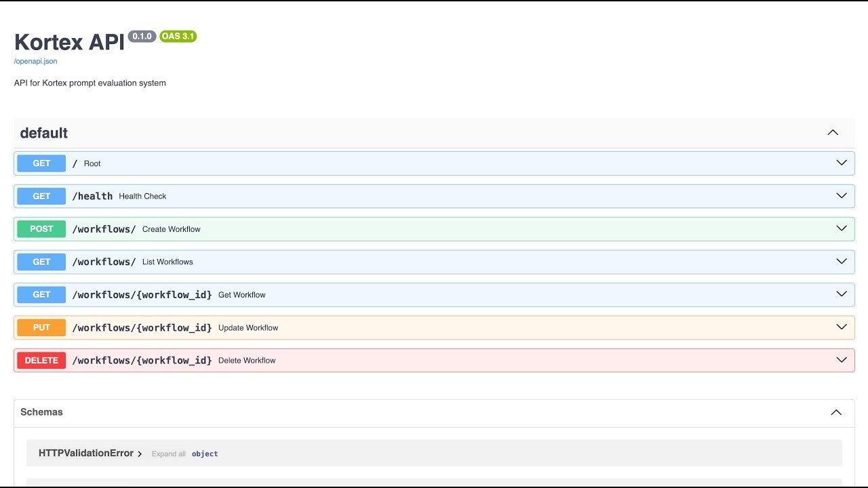Click the Create Workflow summary text
868x488 pixels.
[x=172, y=229]
